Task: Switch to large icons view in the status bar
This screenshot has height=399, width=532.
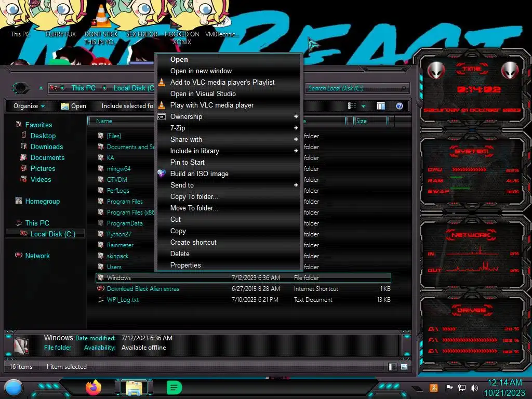Action: [x=404, y=367]
